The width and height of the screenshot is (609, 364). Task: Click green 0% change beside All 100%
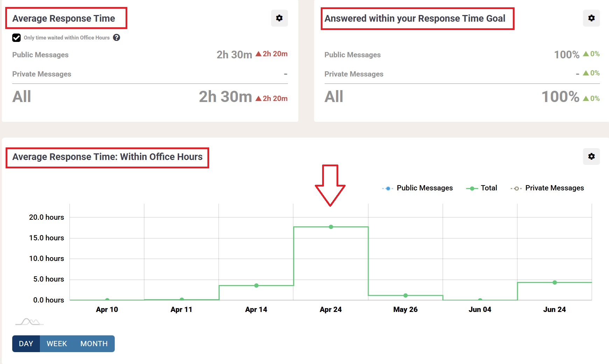point(592,99)
